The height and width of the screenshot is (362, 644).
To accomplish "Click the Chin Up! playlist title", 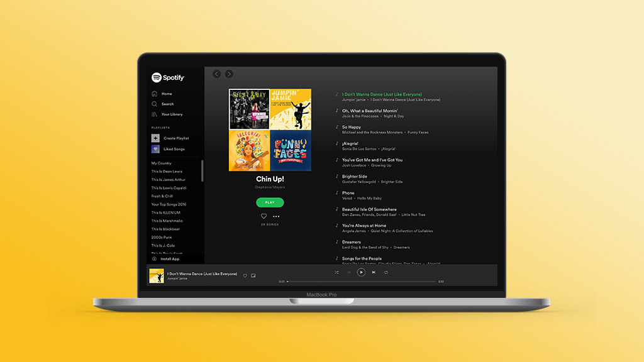I will point(270,179).
